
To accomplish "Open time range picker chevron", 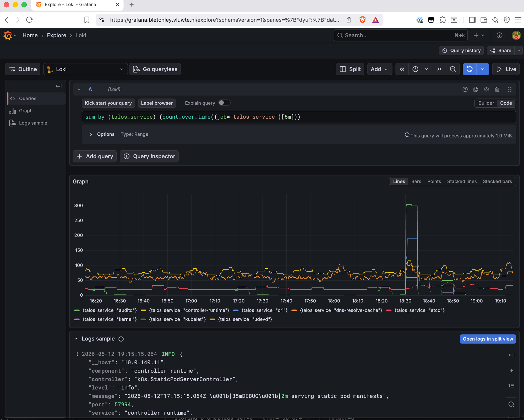I will coord(426,69).
